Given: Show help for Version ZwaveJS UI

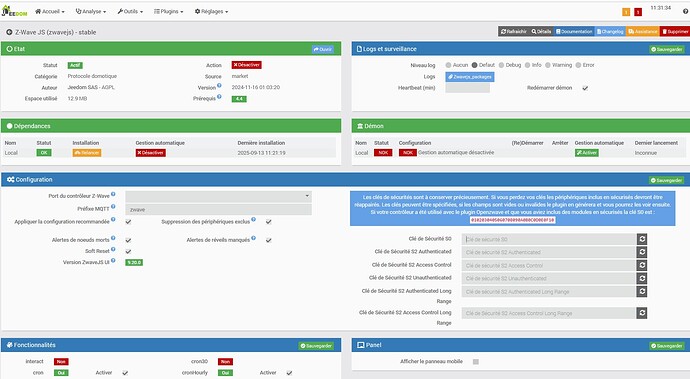Looking at the screenshot, I should click(113, 260).
